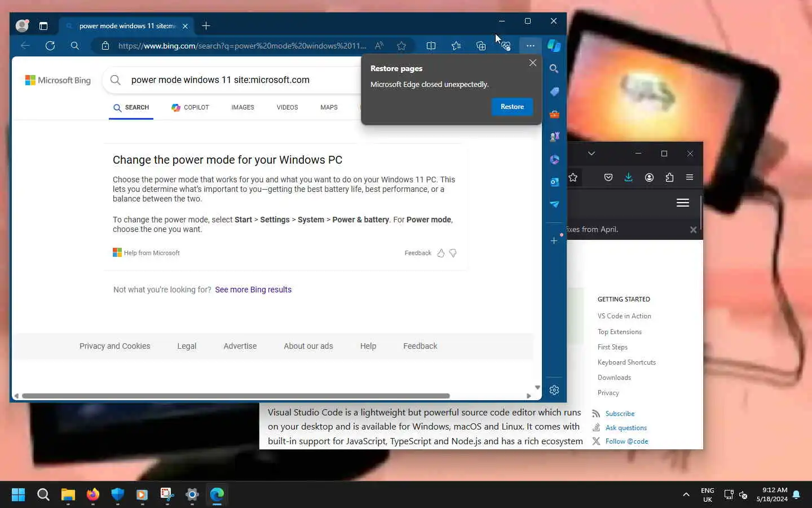The width and height of the screenshot is (812, 508).
Task: Open the Legal footer link
Action: [x=187, y=346]
